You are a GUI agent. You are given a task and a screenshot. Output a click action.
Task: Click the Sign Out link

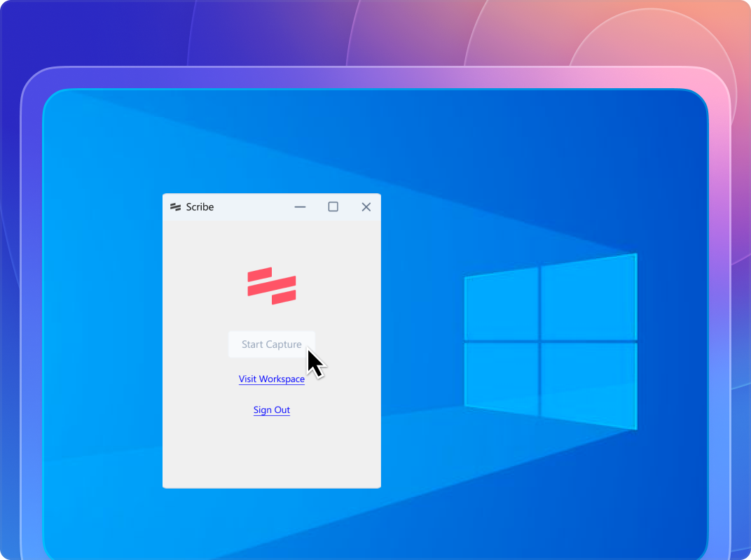tap(272, 409)
